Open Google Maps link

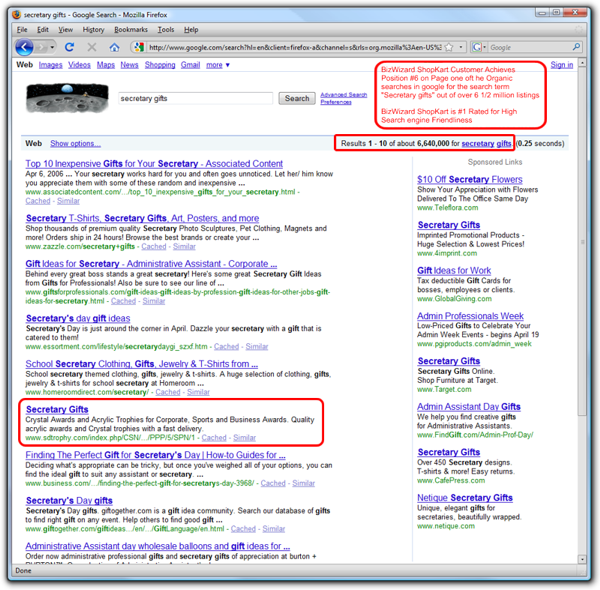pyautogui.click(x=106, y=65)
